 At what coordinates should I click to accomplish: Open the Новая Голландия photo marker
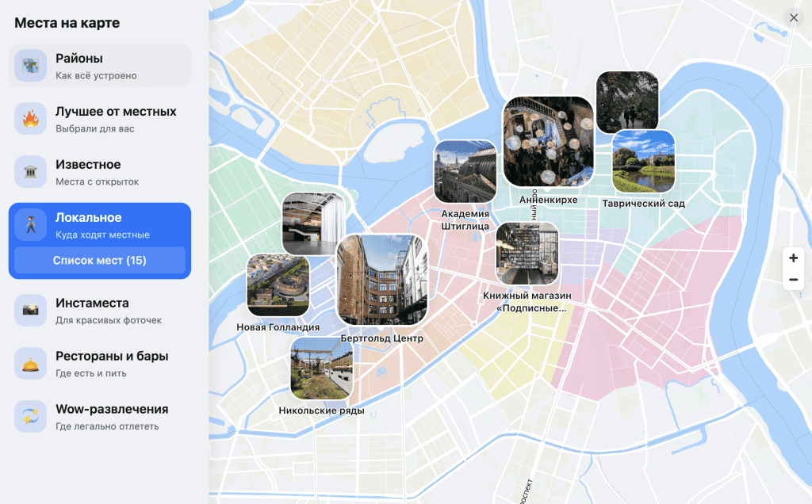click(x=278, y=285)
